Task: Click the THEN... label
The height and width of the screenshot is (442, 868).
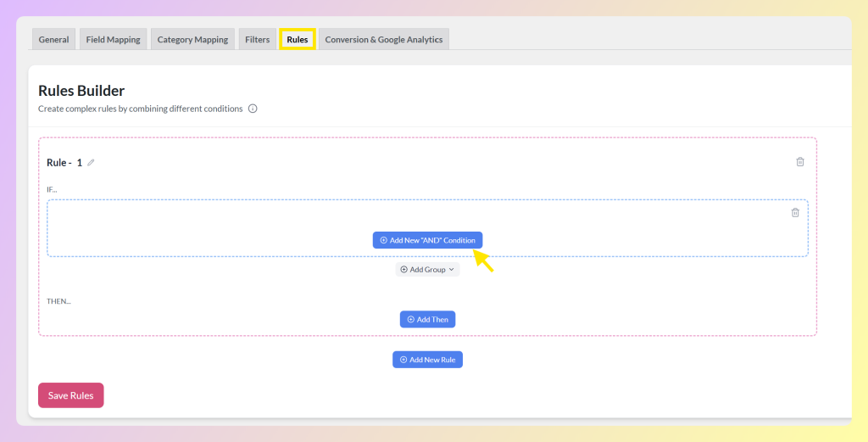Action: (58, 301)
